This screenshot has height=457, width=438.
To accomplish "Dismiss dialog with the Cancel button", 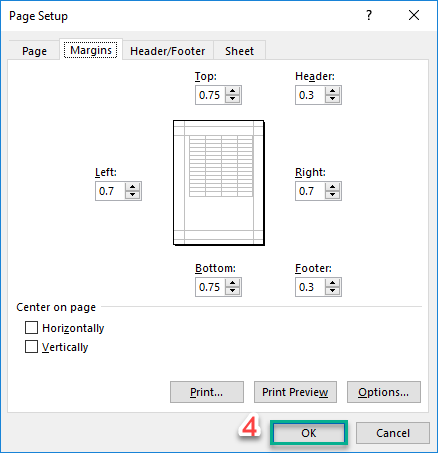I will point(393,433).
